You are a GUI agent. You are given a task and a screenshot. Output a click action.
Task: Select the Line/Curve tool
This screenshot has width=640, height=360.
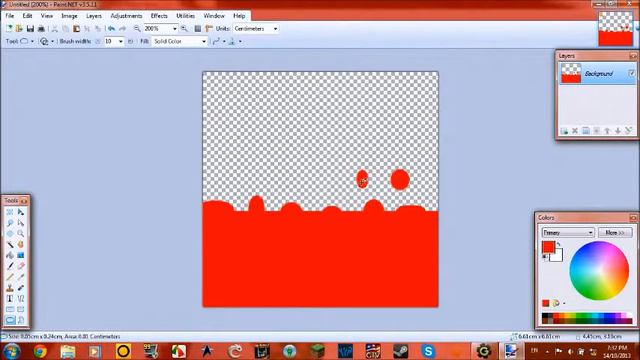coord(20,298)
